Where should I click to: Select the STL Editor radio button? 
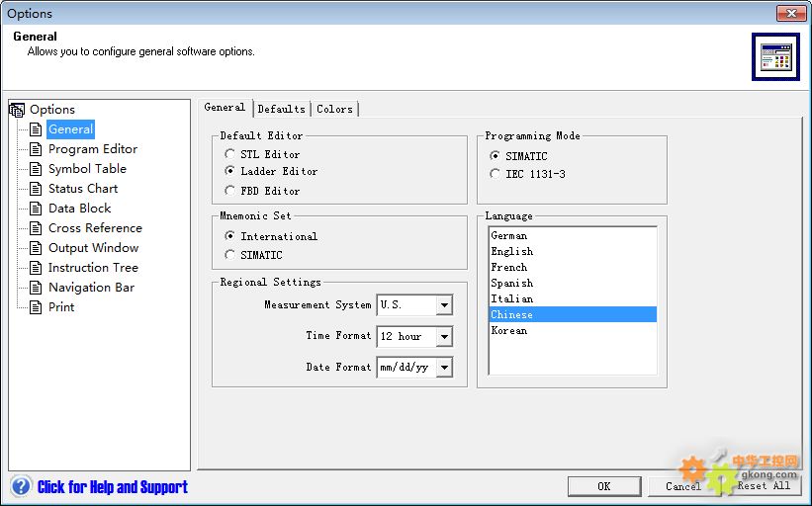[229, 154]
